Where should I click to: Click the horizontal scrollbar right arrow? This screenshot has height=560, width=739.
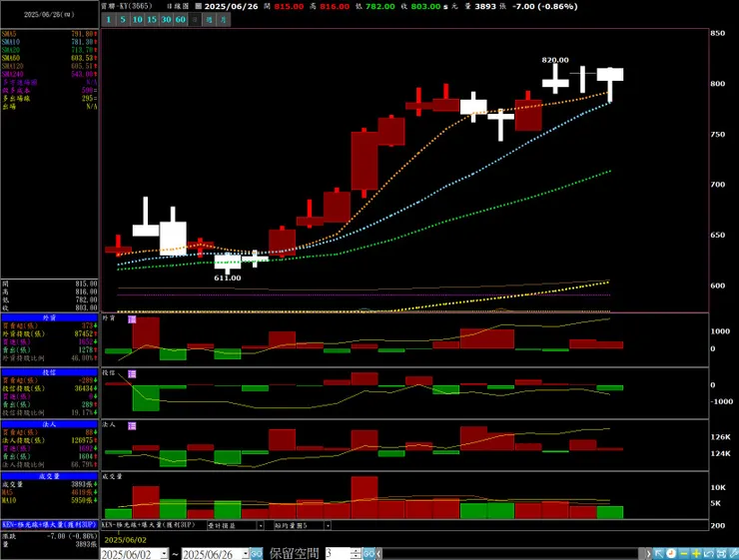click(x=648, y=554)
